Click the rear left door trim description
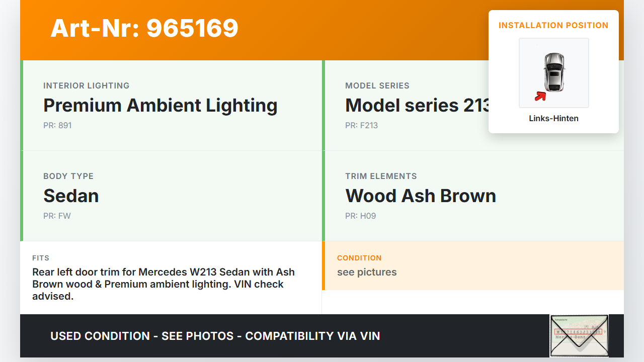 pyautogui.click(x=164, y=284)
